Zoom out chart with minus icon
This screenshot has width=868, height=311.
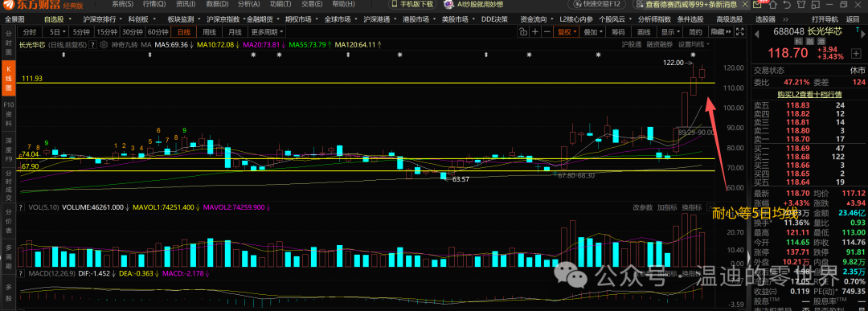coord(547,31)
